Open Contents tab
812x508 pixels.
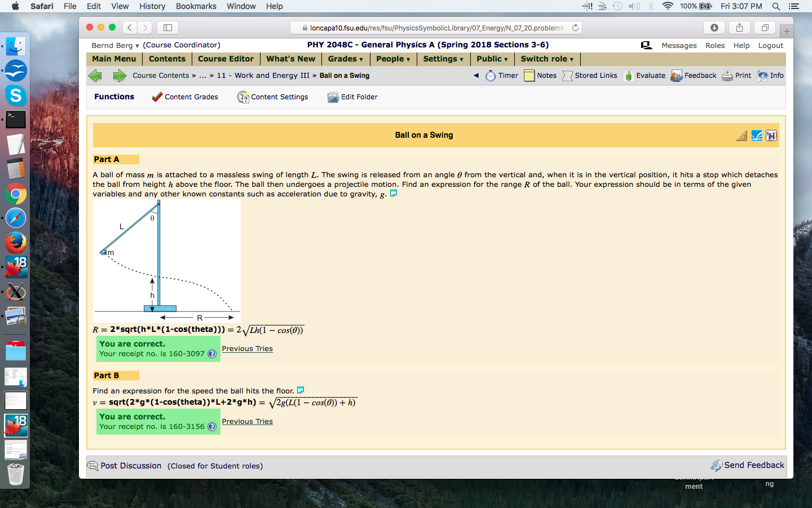tap(167, 59)
